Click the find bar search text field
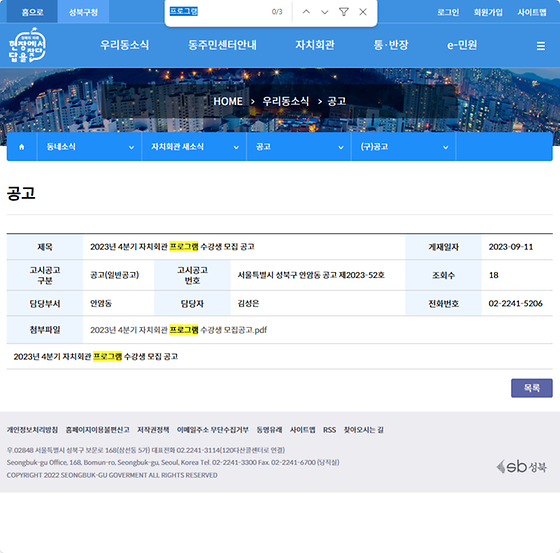 pyautogui.click(x=218, y=12)
